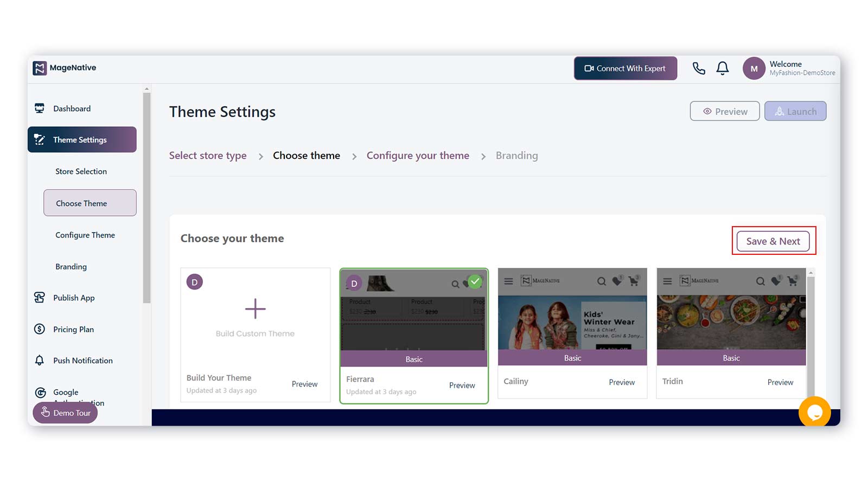Click Save & Next button
The height and width of the screenshot is (488, 868).
click(773, 241)
